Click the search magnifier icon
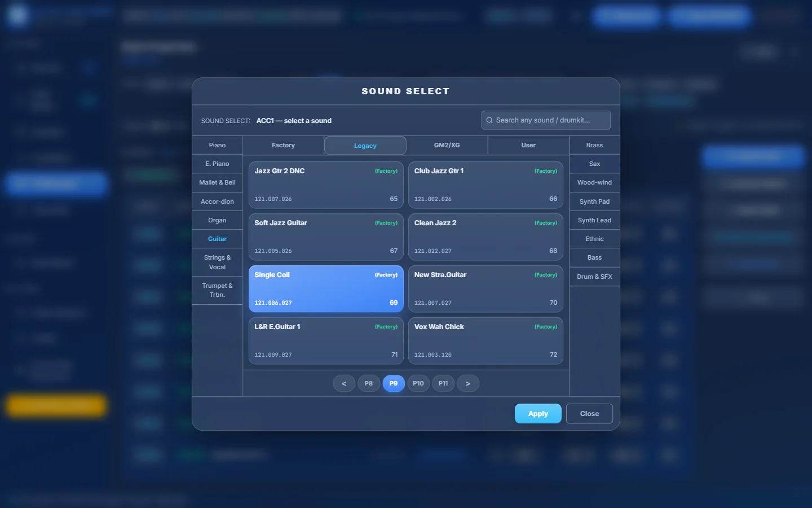812x508 pixels. tap(489, 120)
